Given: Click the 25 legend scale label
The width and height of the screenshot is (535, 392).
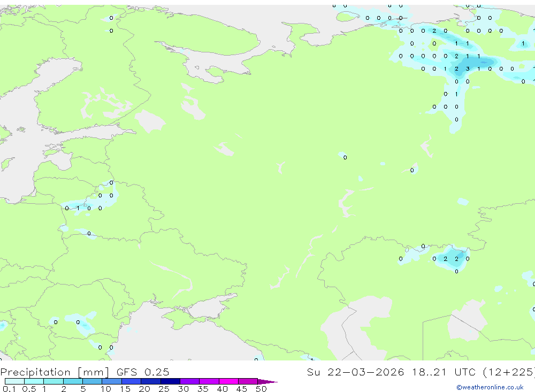Looking at the screenshot, I should [x=164, y=389].
